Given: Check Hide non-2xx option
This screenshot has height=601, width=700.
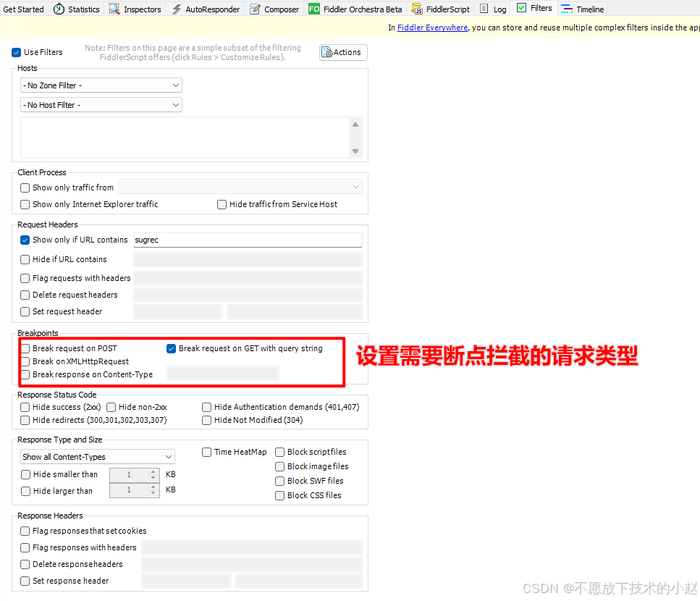Looking at the screenshot, I should click(111, 407).
